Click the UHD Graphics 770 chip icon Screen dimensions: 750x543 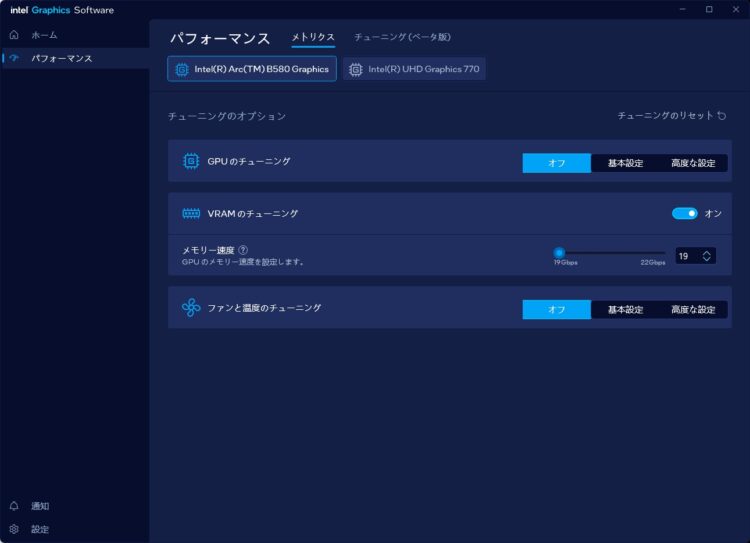tap(355, 69)
